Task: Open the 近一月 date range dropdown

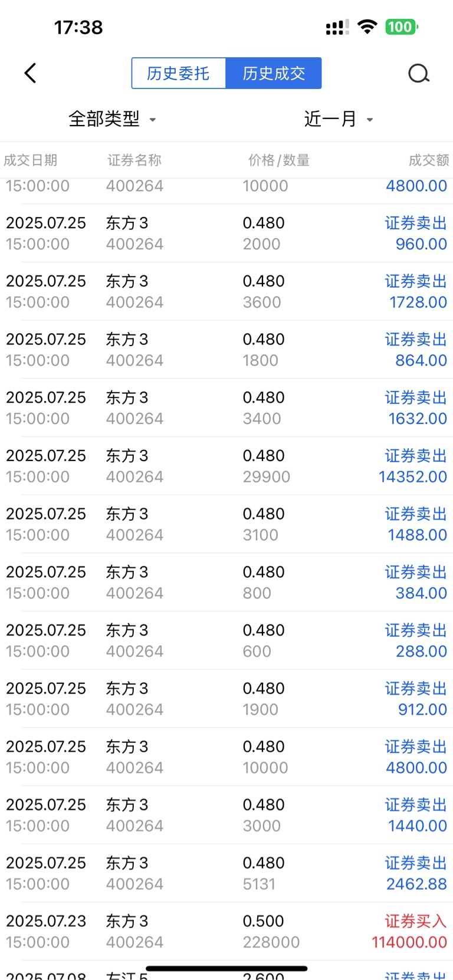Action: pyautogui.click(x=339, y=119)
